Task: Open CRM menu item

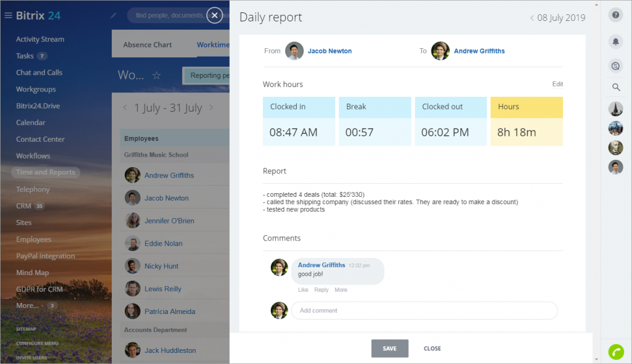Action: 23,205
